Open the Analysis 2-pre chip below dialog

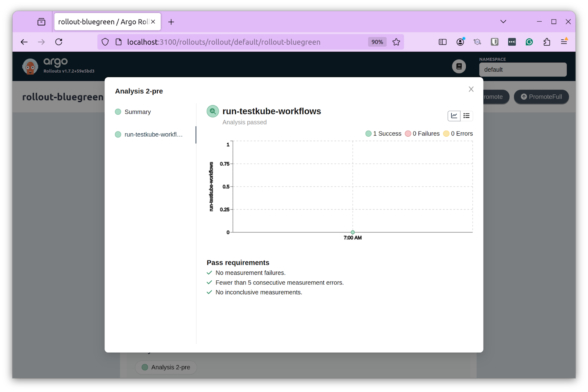166,367
